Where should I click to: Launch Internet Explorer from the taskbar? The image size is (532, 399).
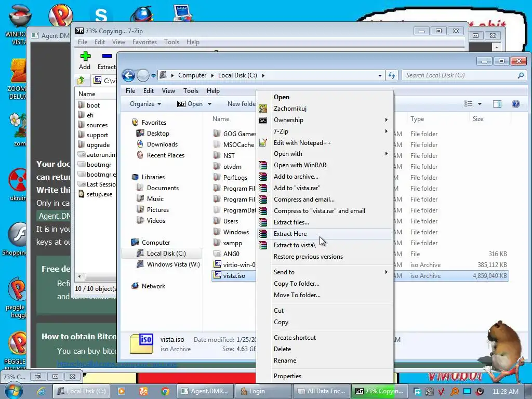point(41,391)
